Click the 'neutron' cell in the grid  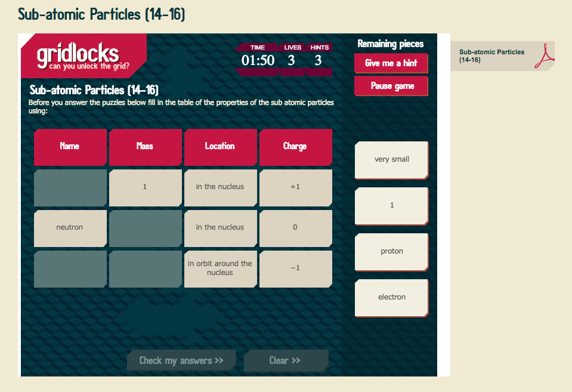(x=70, y=228)
